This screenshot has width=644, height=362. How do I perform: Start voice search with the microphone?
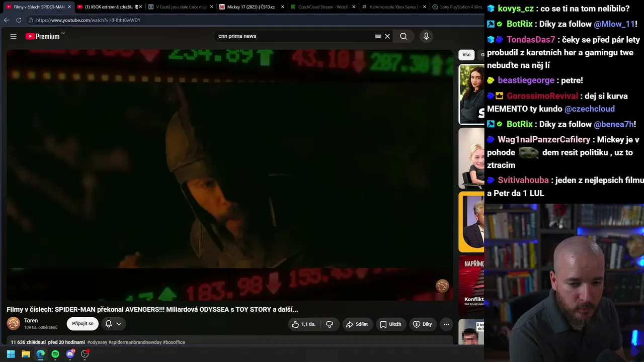(426, 36)
